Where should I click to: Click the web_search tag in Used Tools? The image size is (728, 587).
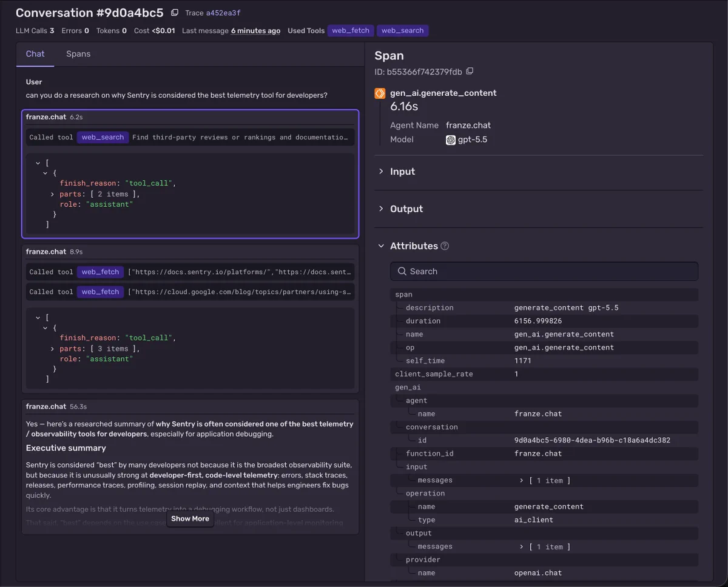(x=403, y=30)
